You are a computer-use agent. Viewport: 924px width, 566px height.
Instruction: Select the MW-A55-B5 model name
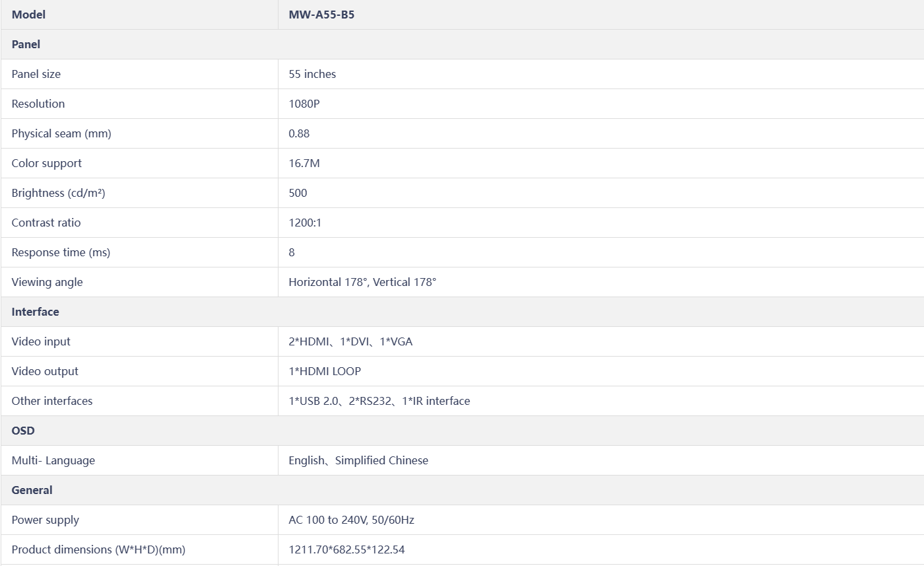pos(321,15)
